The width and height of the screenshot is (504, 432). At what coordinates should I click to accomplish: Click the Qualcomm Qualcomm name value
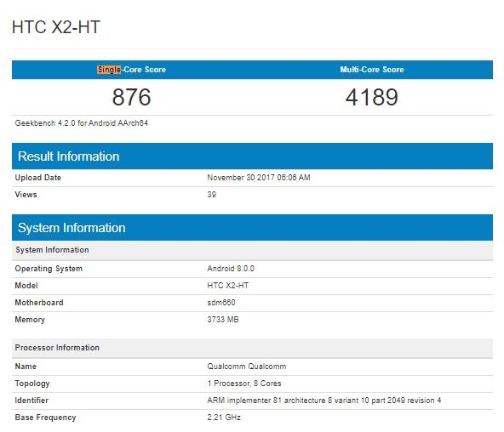pyautogui.click(x=247, y=367)
